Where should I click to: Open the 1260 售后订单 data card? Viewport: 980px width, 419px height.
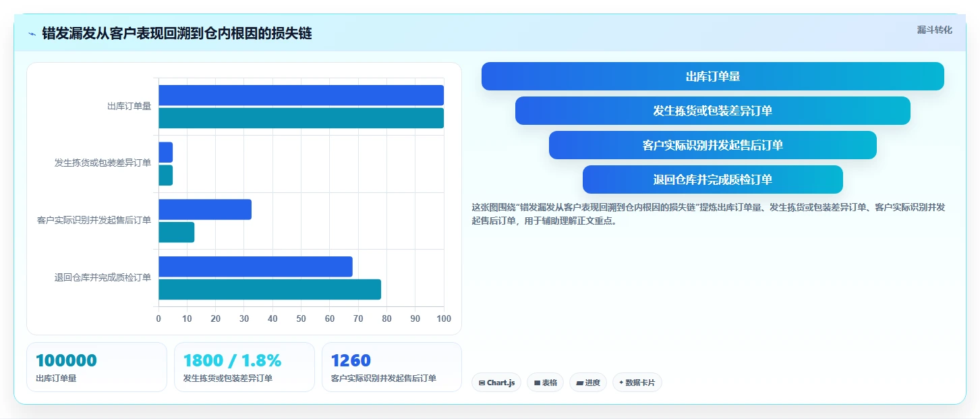click(x=392, y=367)
